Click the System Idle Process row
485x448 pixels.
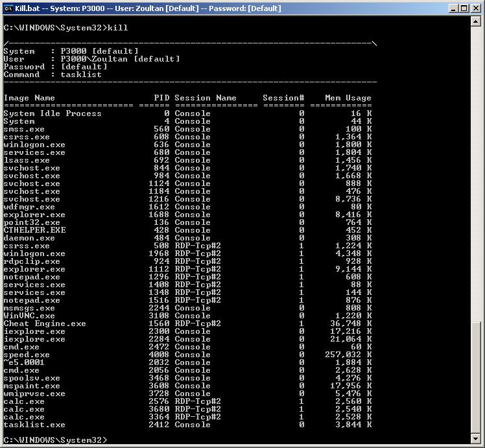[53, 113]
